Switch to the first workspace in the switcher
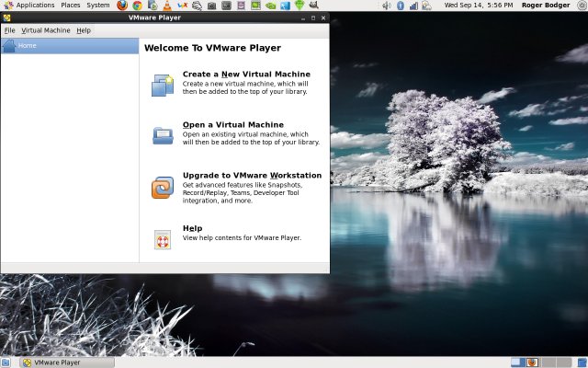 click(518, 362)
